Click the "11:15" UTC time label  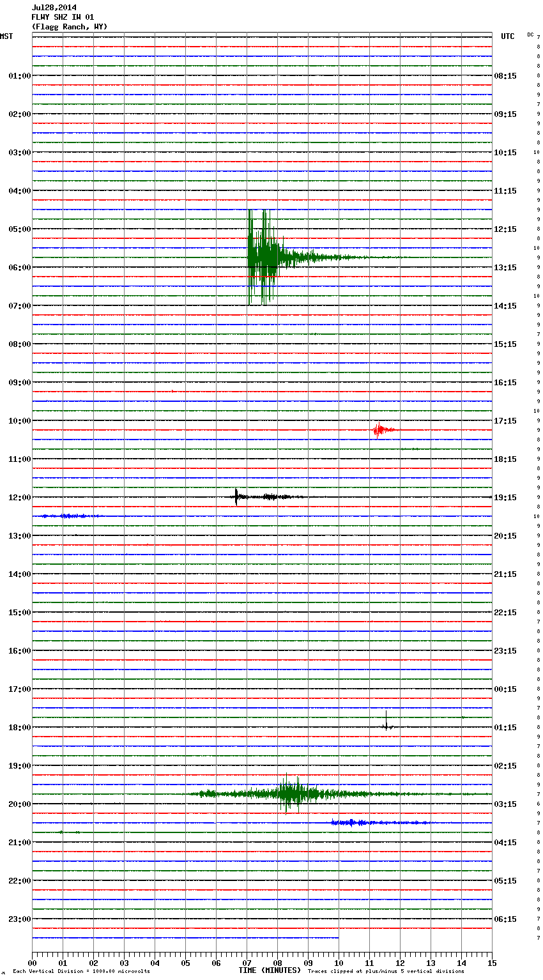pos(505,191)
